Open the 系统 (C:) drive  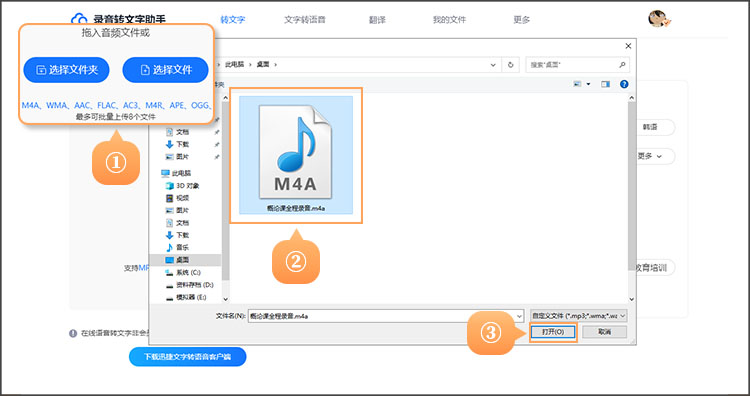click(x=182, y=273)
